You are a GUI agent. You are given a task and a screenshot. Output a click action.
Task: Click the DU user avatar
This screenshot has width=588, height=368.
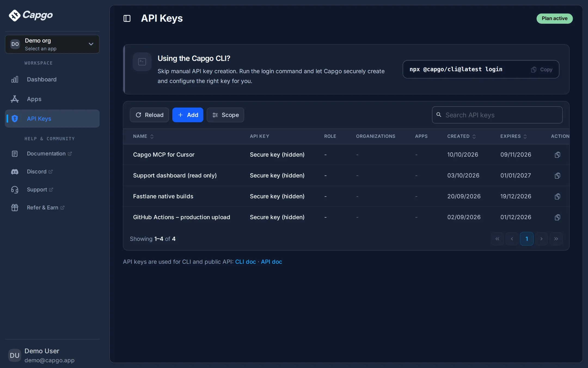pyautogui.click(x=15, y=355)
